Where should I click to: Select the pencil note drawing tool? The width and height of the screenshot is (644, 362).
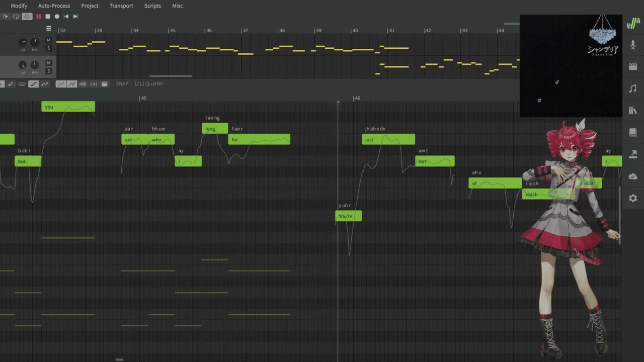[x=11, y=84]
